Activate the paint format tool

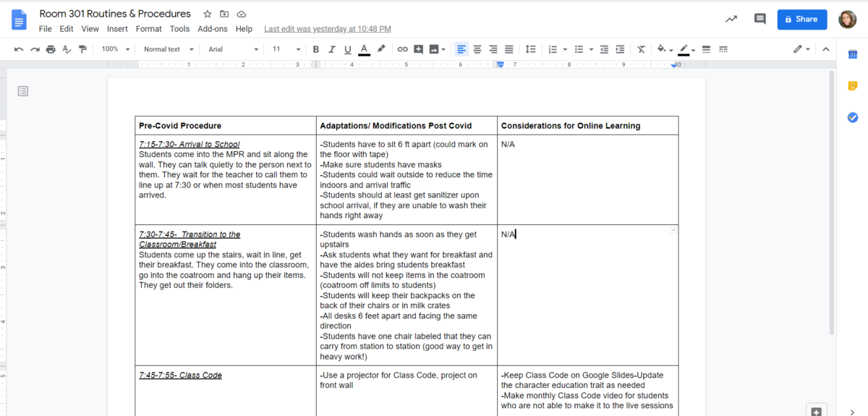pos(82,49)
